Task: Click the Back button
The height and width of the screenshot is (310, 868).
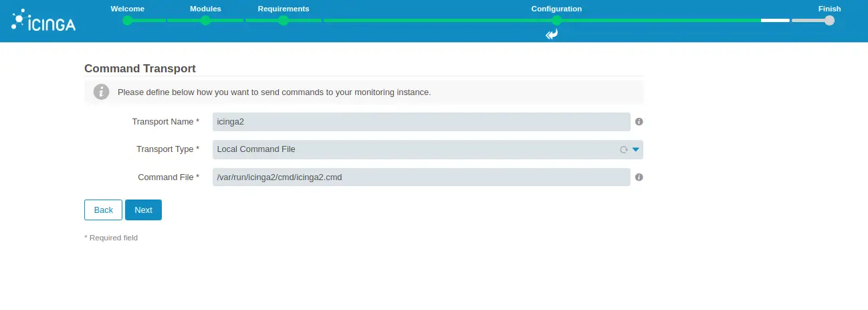Action: 103,210
